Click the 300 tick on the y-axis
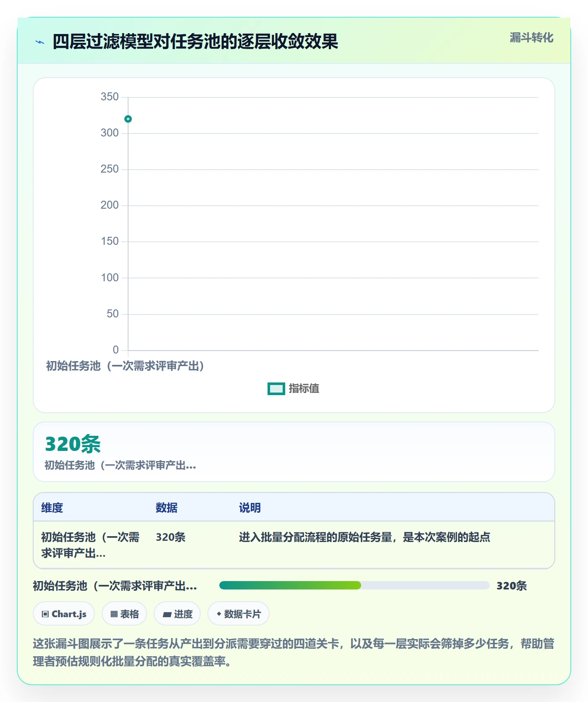Viewport: 588px width, 702px height. [110, 133]
